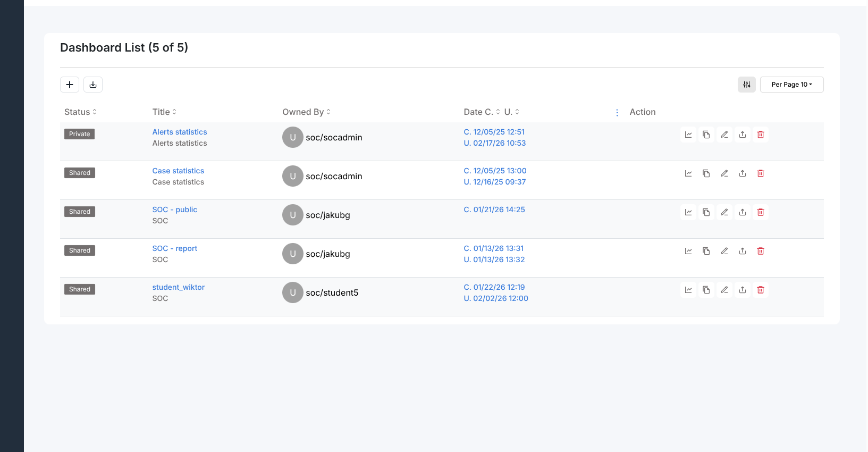The height and width of the screenshot is (452, 868).
Task: Copy the SOC - public dashboard
Action: (706, 212)
